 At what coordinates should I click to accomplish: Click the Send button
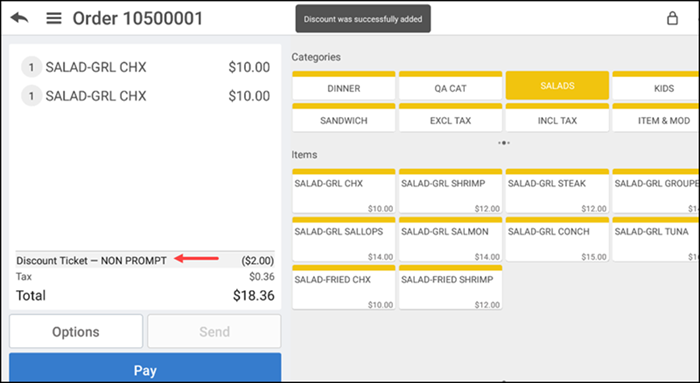click(214, 331)
